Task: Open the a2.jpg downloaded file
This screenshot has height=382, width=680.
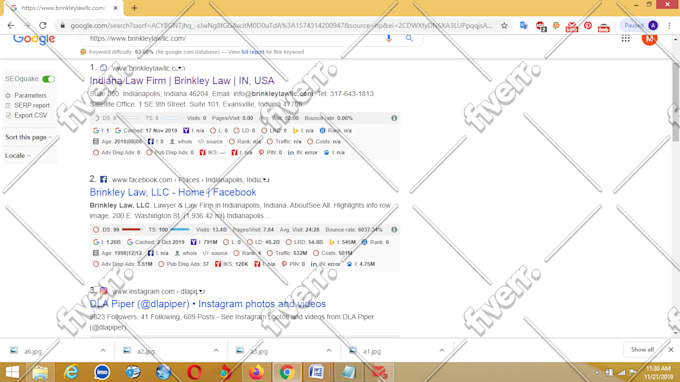Action: coord(146,351)
